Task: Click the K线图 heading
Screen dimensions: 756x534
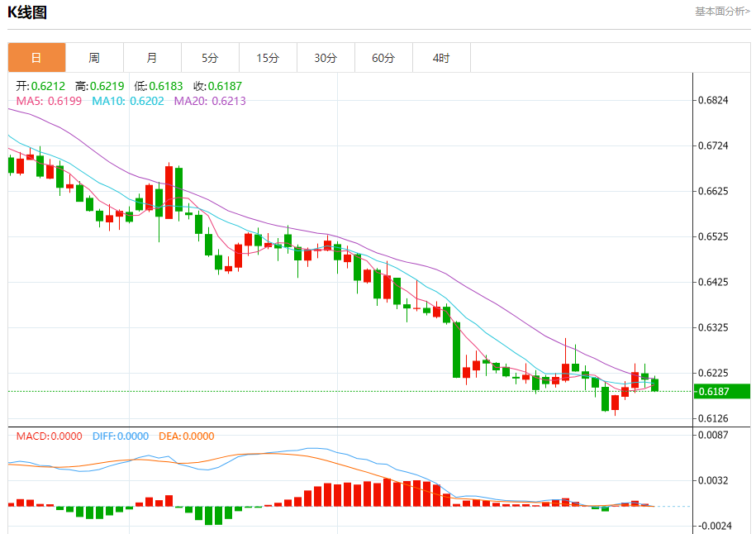Action: pos(27,12)
